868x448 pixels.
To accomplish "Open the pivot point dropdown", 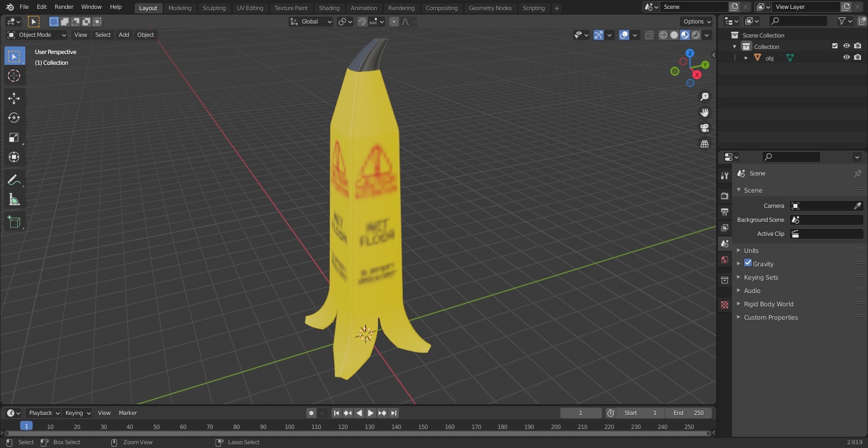I will [x=345, y=22].
